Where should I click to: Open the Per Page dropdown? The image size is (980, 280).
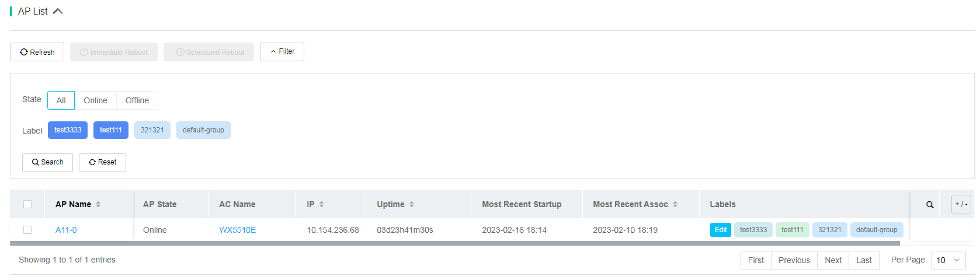point(948,260)
